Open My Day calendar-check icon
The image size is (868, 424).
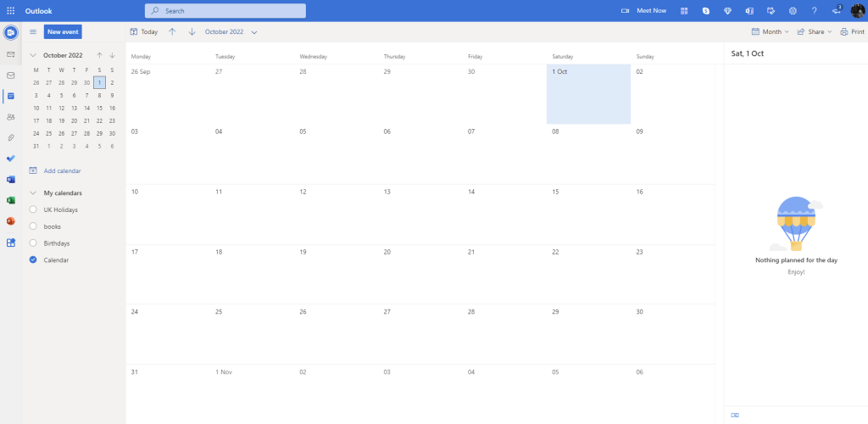771,10
